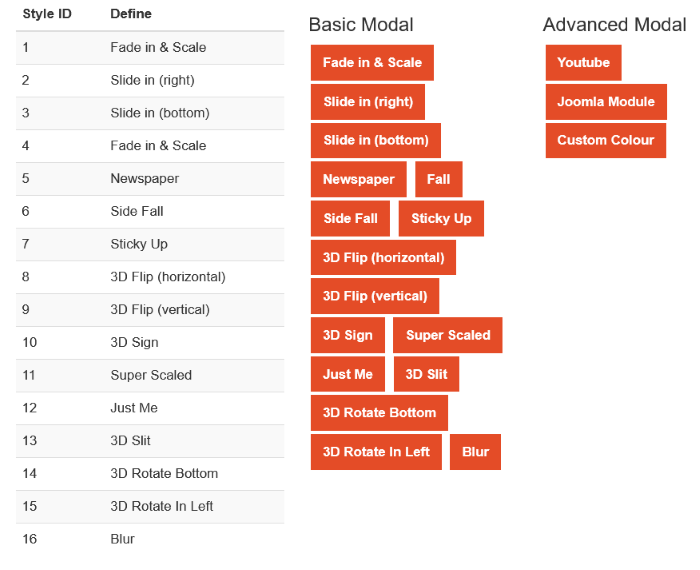Open the Youtube advanced modal
Screen dimensions: 700x570
click(x=583, y=63)
